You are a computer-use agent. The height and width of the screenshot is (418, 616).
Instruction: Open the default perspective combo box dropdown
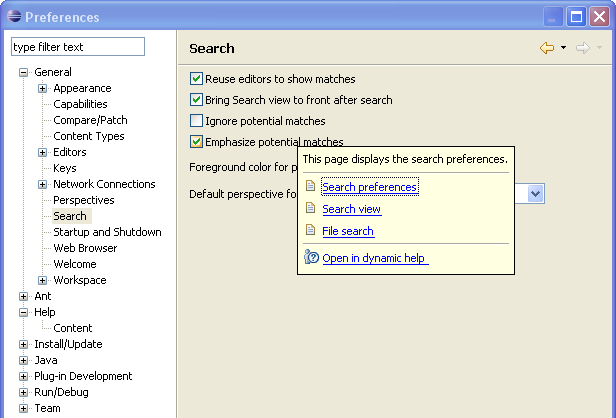point(535,193)
